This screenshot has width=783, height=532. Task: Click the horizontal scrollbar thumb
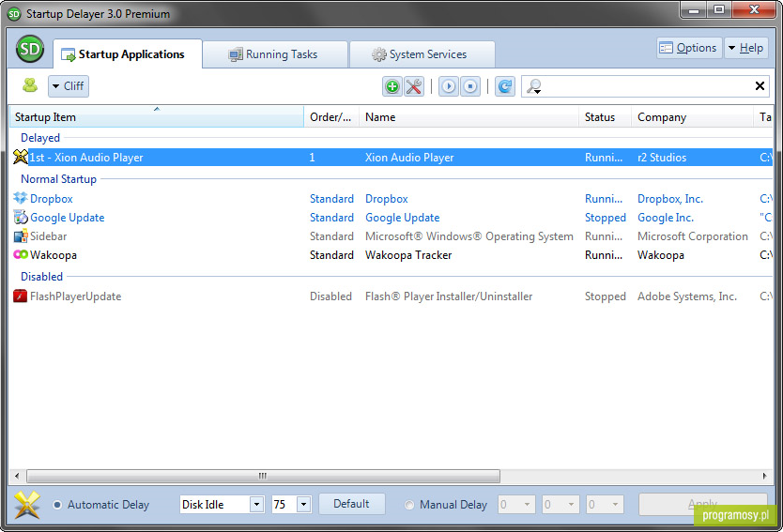point(263,476)
